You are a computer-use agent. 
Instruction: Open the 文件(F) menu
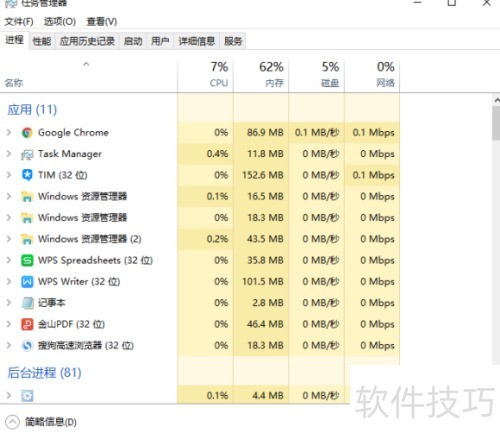19,22
